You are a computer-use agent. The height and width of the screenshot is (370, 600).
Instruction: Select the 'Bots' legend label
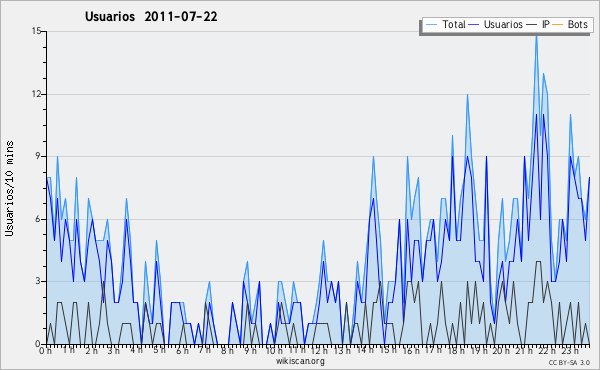[x=577, y=24]
